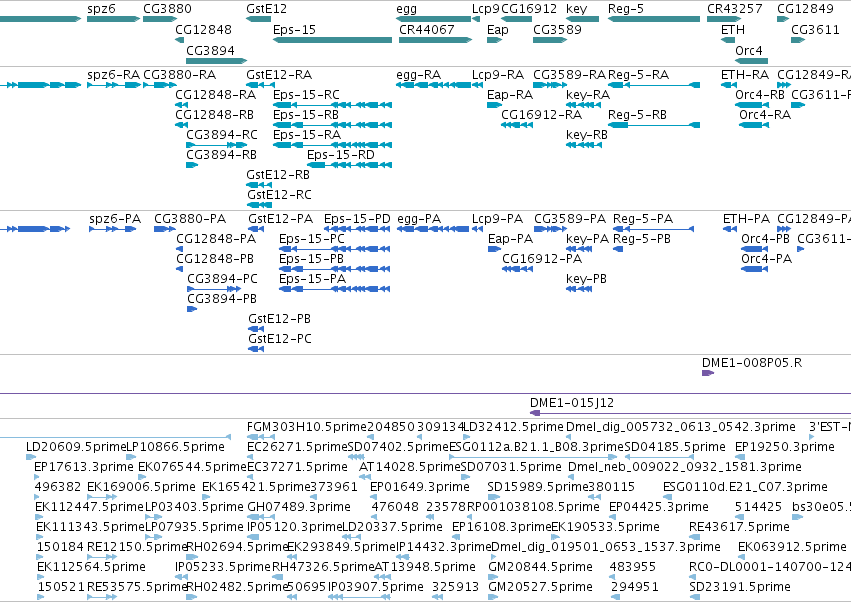Select the egg gene feature
Screen dimensions: 851x602
click(x=433, y=19)
